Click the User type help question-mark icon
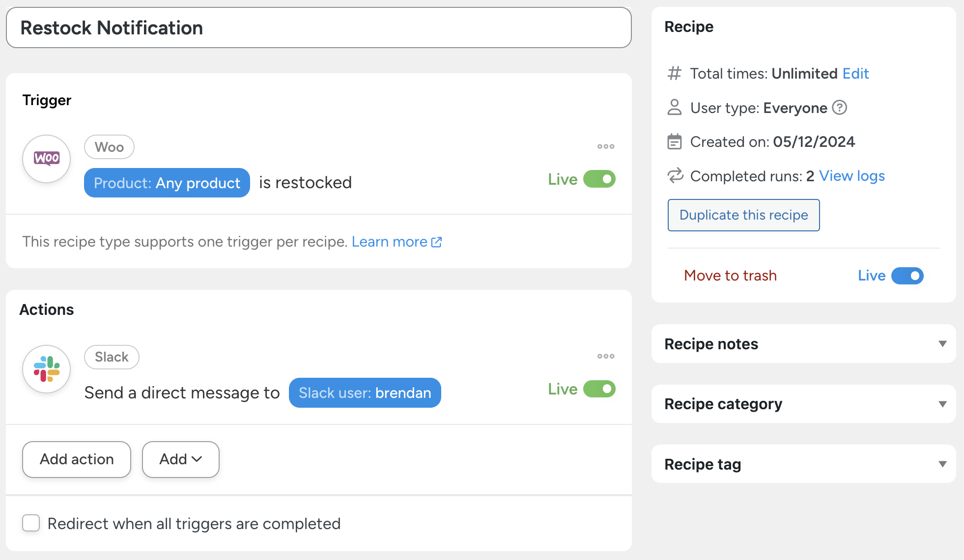This screenshot has width=964, height=560. click(840, 108)
